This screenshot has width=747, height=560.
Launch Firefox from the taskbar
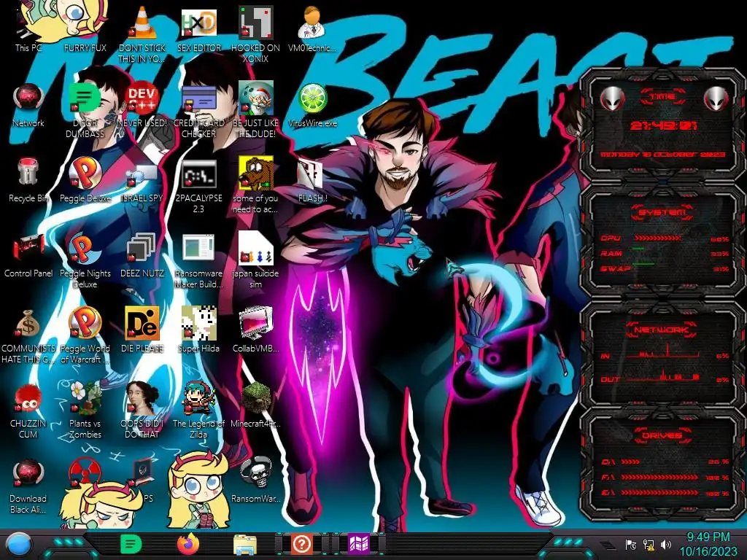(187, 544)
